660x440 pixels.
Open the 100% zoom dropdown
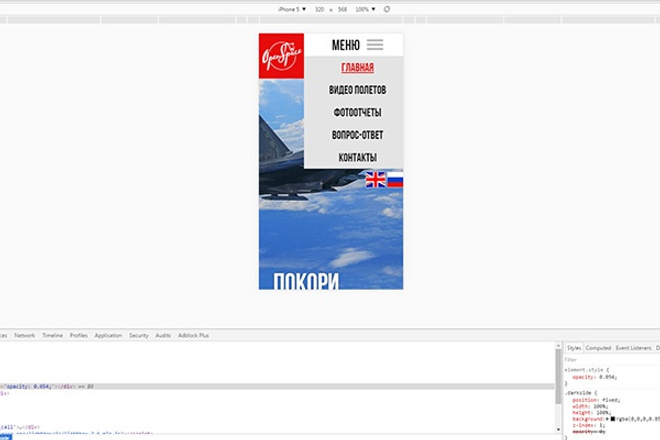pyautogui.click(x=365, y=9)
